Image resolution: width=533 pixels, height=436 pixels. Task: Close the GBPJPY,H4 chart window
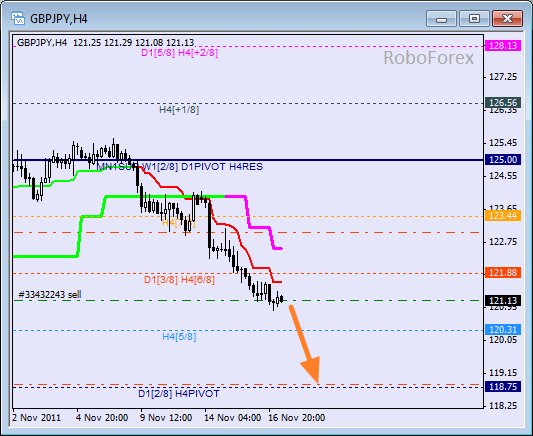pyautogui.click(x=507, y=18)
